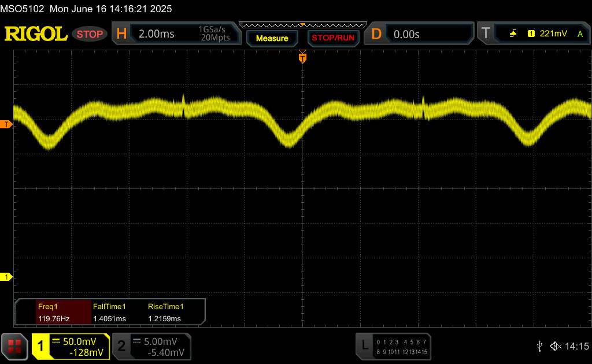The width and height of the screenshot is (592, 364).
Task: Tap the USB connection status icon
Action: [539, 346]
